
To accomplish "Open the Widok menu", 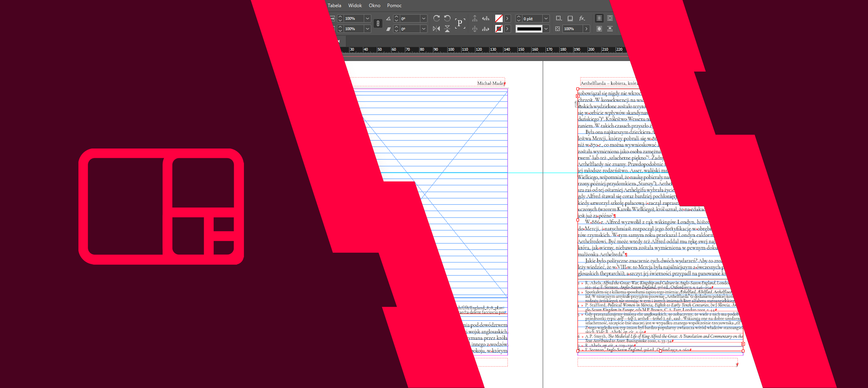I will [x=355, y=5].
